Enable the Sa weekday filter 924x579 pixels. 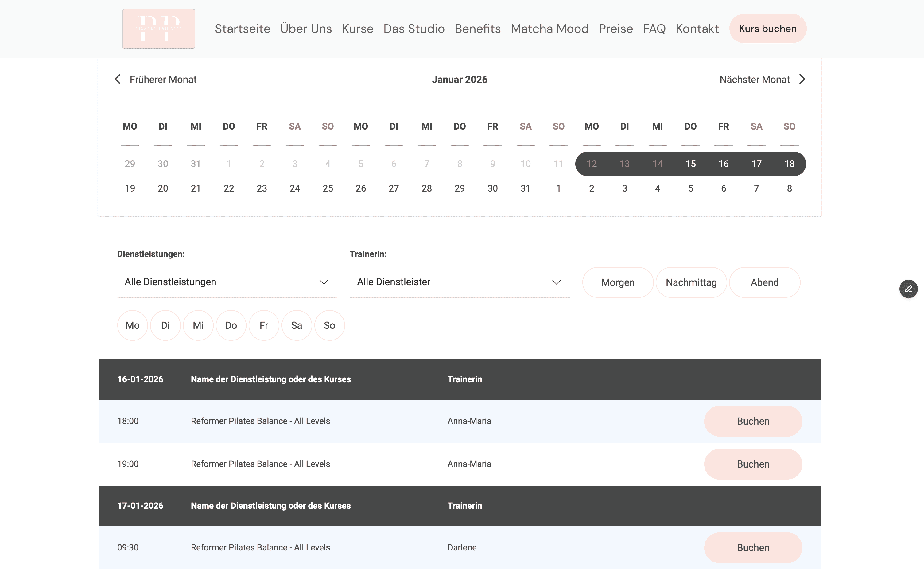coord(296,325)
